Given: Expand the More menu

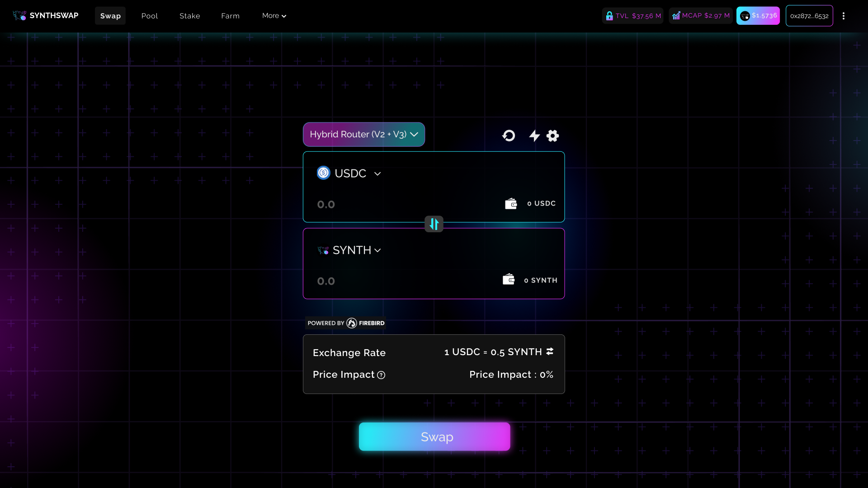Looking at the screenshot, I should pyautogui.click(x=274, y=16).
